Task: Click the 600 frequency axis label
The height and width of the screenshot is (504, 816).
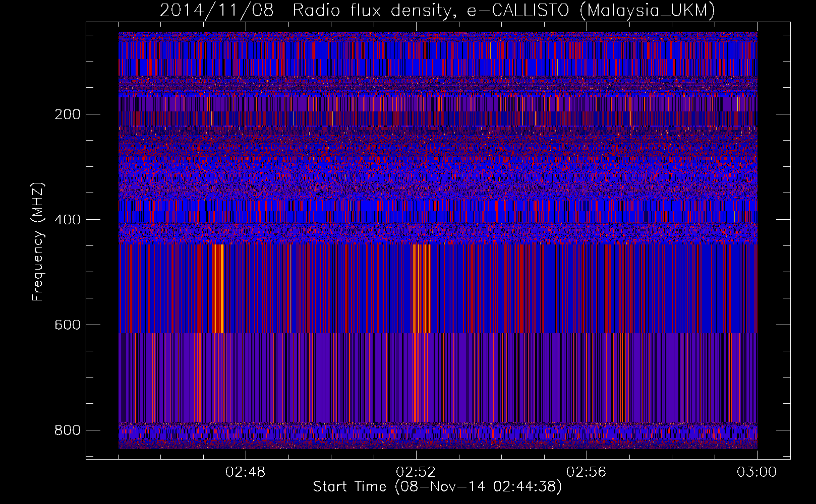Action: click(x=68, y=325)
